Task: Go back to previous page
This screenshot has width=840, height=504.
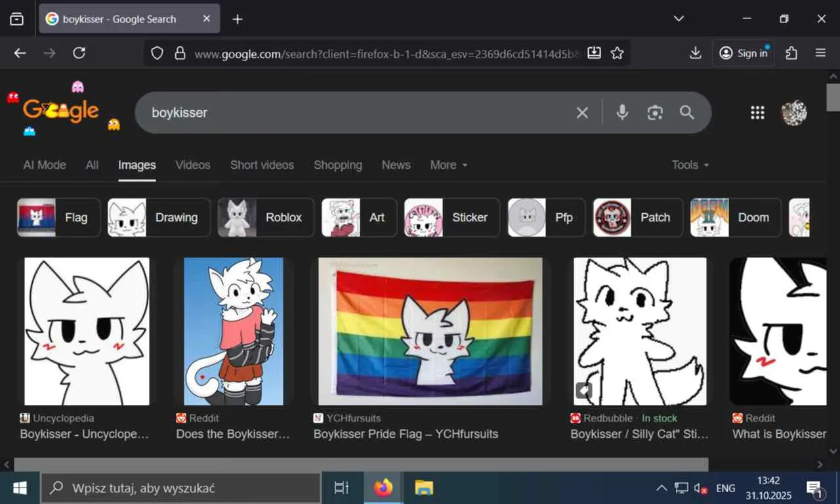Action: tap(20, 53)
